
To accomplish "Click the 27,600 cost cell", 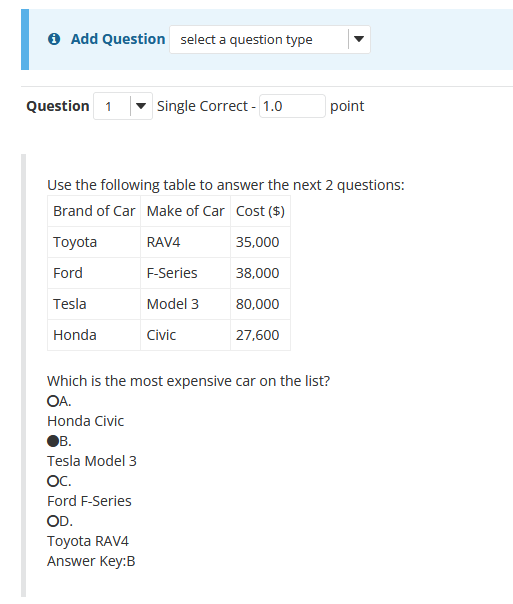I will pos(260,335).
